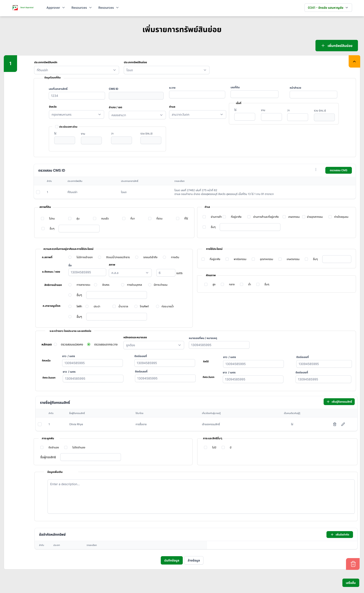
Task: Click the Enter a description text area
Action: tap(201, 496)
